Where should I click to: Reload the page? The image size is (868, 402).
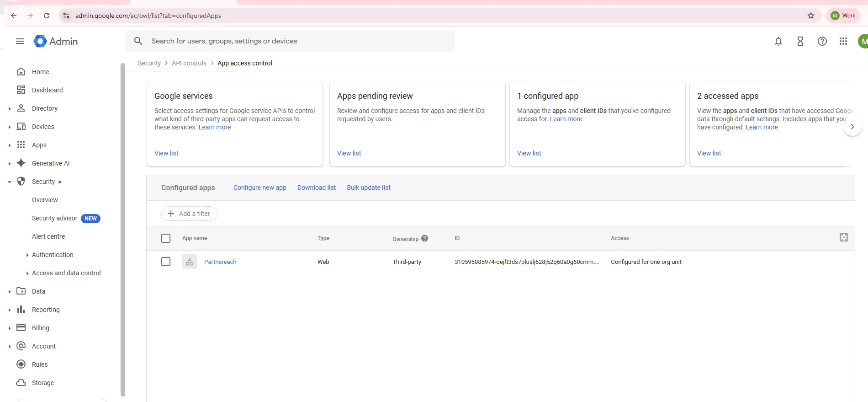47,16
